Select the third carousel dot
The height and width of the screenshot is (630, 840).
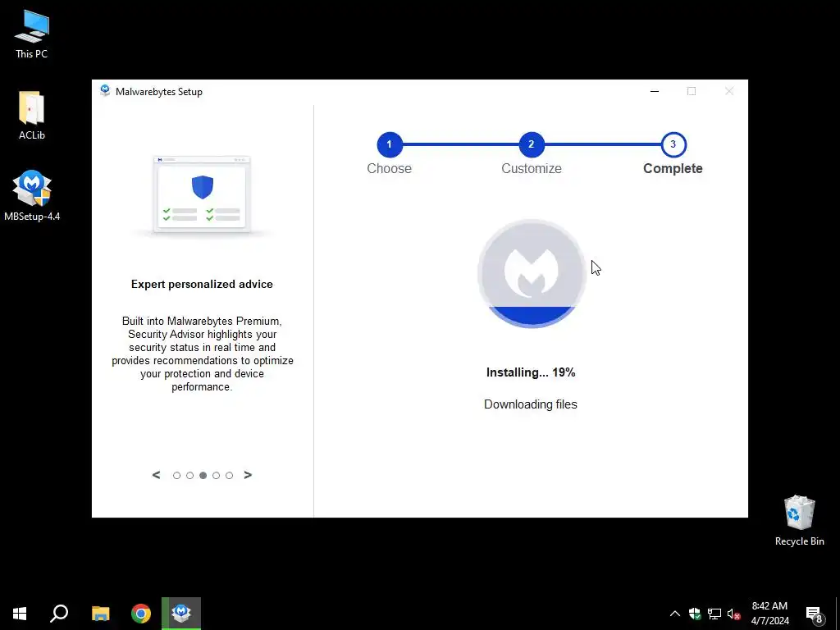[203, 475]
